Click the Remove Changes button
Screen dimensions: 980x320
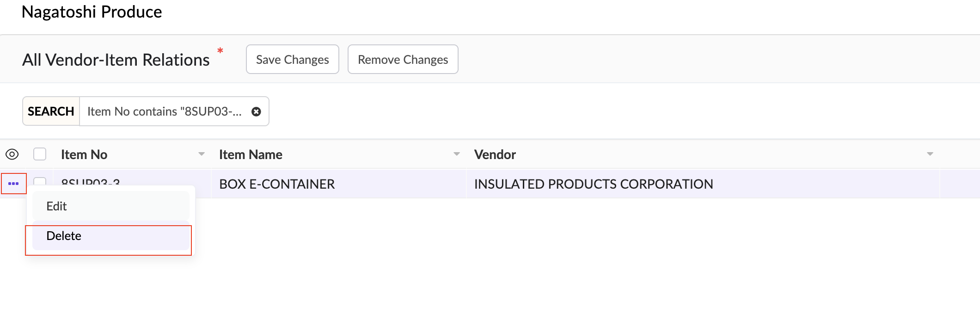click(403, 60)
